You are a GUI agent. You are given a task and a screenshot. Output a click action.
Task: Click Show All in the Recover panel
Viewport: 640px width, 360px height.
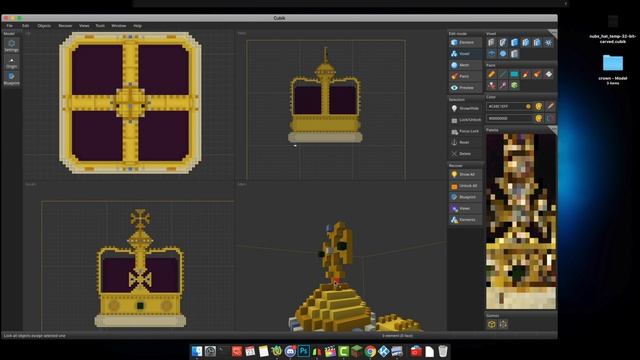click(x=465, y=174)
